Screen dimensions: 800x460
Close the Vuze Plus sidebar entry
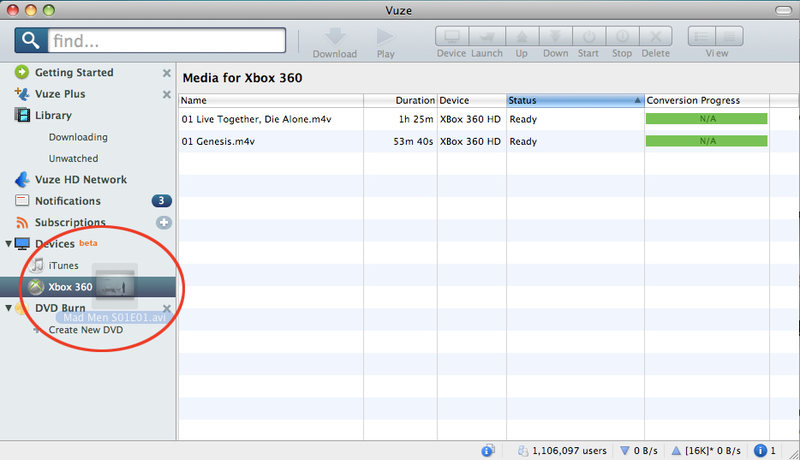(x=166, y=94)
